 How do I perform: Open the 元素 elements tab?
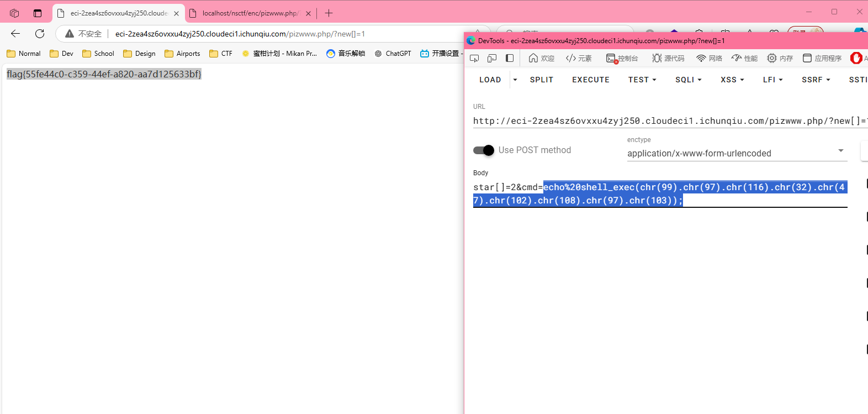pos(579,58)
